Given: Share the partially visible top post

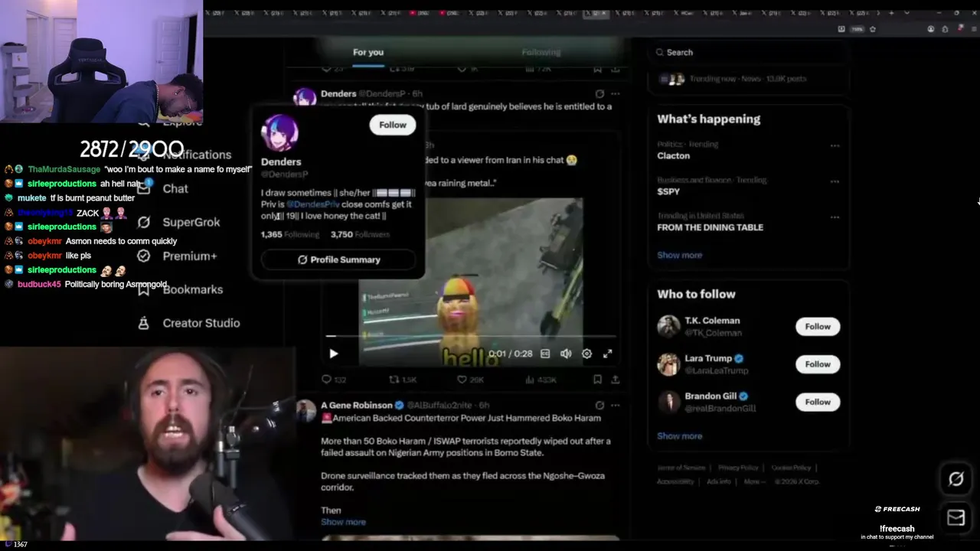Looking at the screenshot, I should point(615,69).
